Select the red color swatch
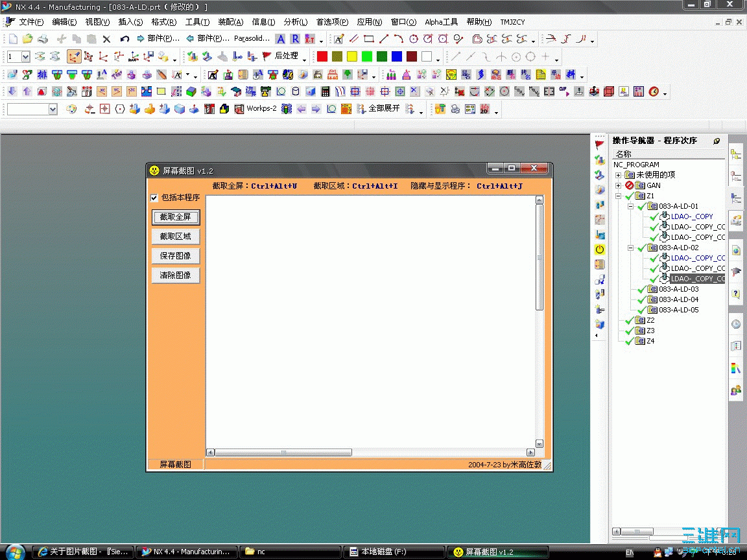Image resolution: width=747 pixels, height=560 pixels. click(322, 57)
